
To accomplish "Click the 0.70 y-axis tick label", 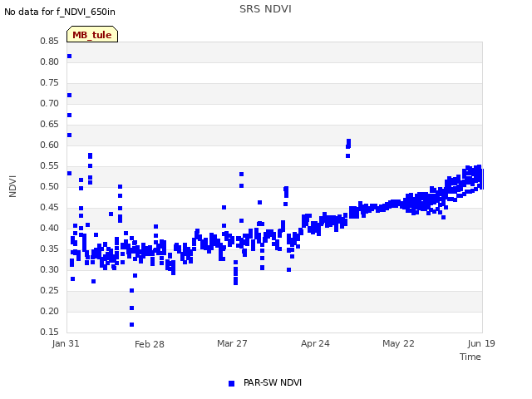I will pyautogui.click(x=49, y=103).
